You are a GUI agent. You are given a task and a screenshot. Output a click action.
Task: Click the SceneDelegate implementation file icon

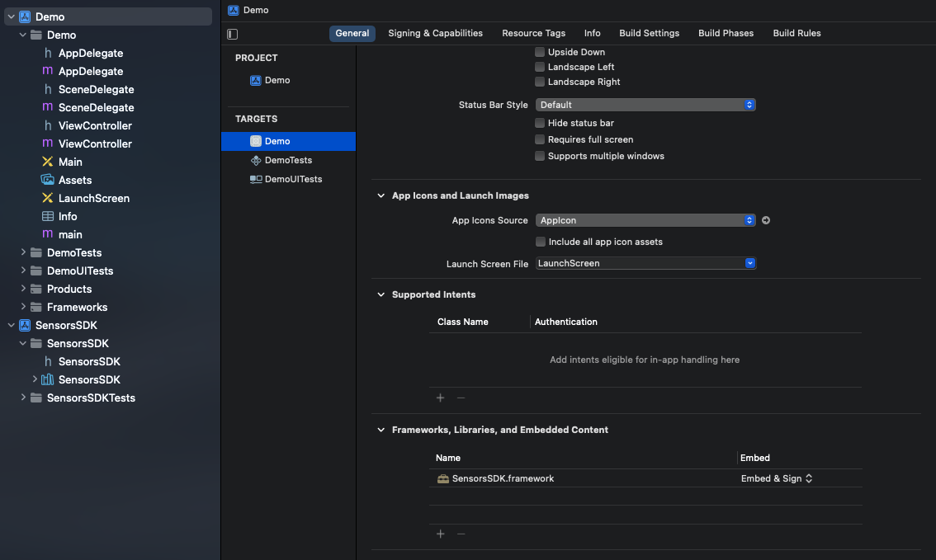pyautogui.click(x=48, y=107)
